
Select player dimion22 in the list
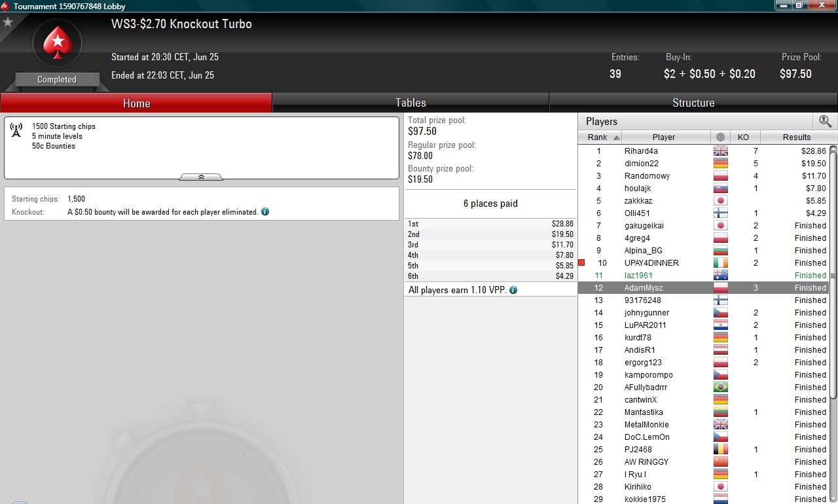[642, 164]
